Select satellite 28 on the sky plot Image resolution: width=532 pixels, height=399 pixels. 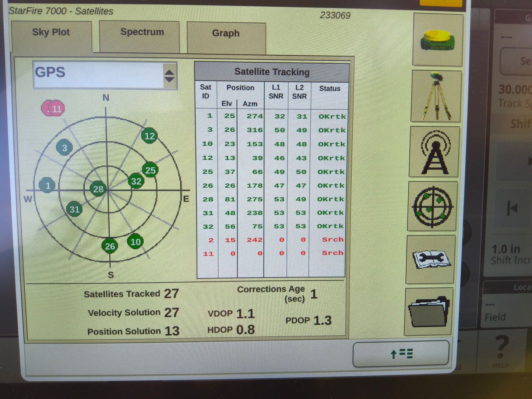98,189
